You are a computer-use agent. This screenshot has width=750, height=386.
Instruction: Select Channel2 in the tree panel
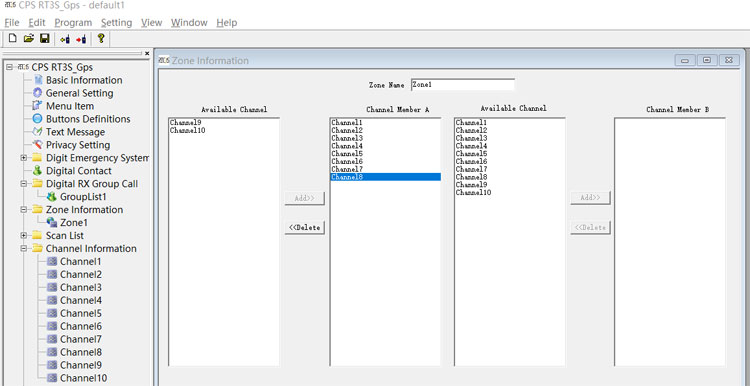pos(80,275)
